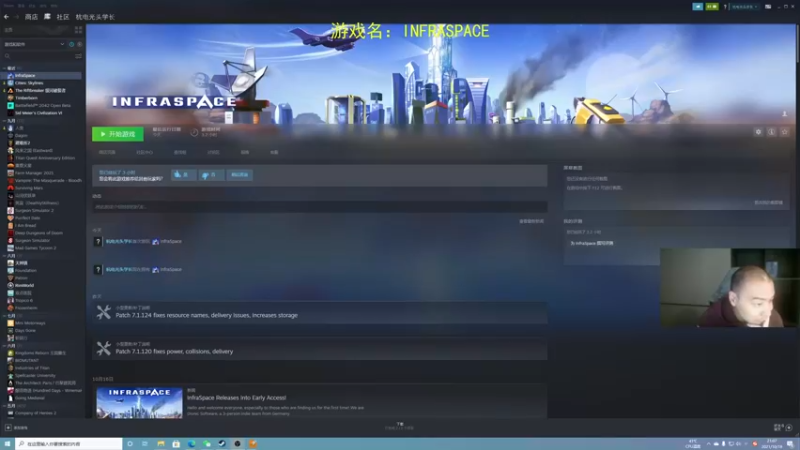The width and height of the screenshot is (800, 450).
Task: Open downloads status at bottom center
Action: pos(400,426)
